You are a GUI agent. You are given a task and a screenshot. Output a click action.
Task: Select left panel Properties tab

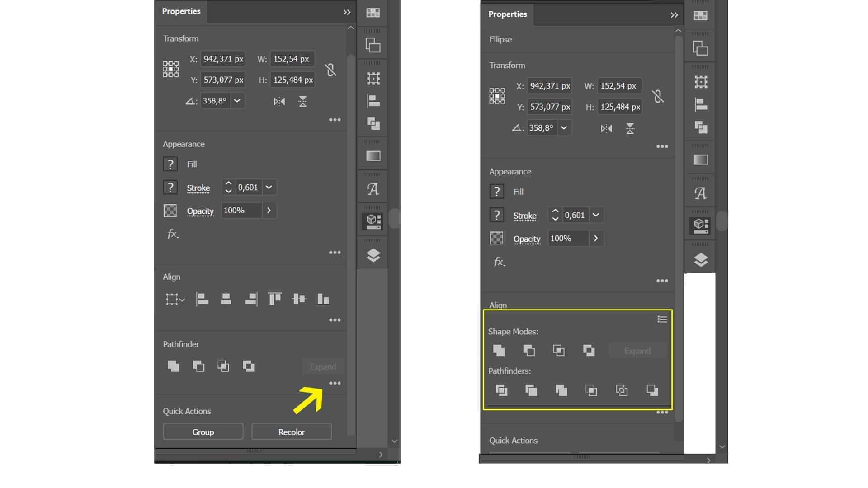pos(181,11)
